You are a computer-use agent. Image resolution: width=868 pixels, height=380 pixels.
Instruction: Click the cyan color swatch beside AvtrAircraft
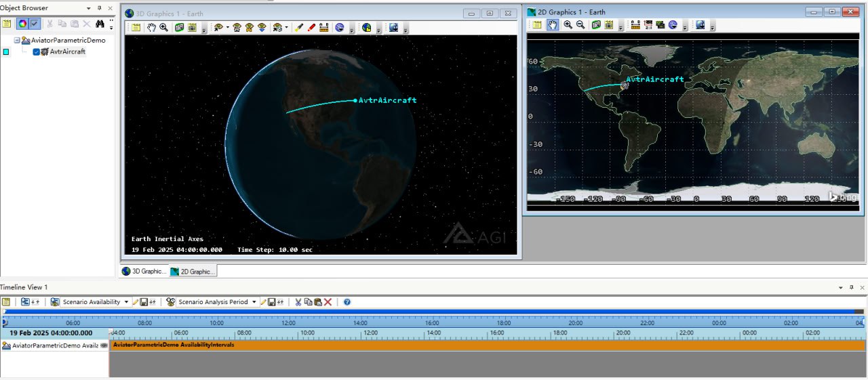pos(6,52)
